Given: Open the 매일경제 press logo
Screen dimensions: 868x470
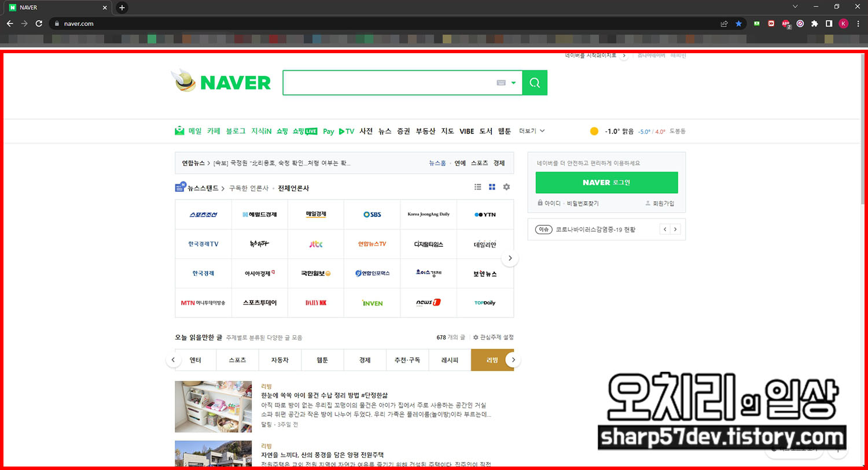Looking at the screenshot, I should (x=316, y=214).
